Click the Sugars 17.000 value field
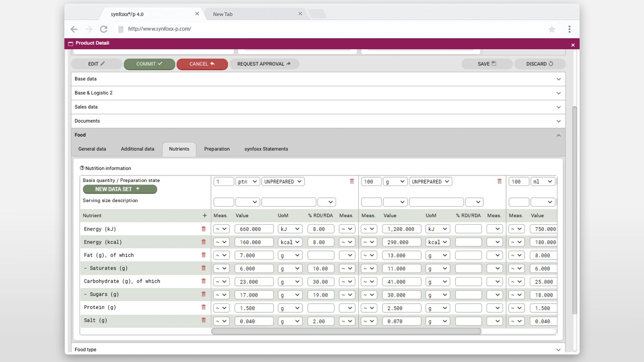644x362 pixels. pyautogui.click(x=254, y=294)
